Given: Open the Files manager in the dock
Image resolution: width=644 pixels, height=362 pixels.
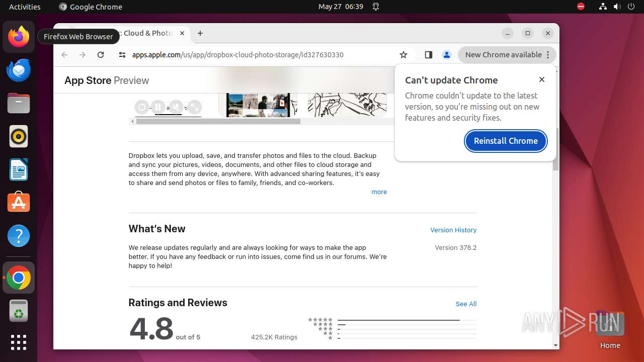Looking at the screenshot, I should pyautogui.click(x=19, y=103).
